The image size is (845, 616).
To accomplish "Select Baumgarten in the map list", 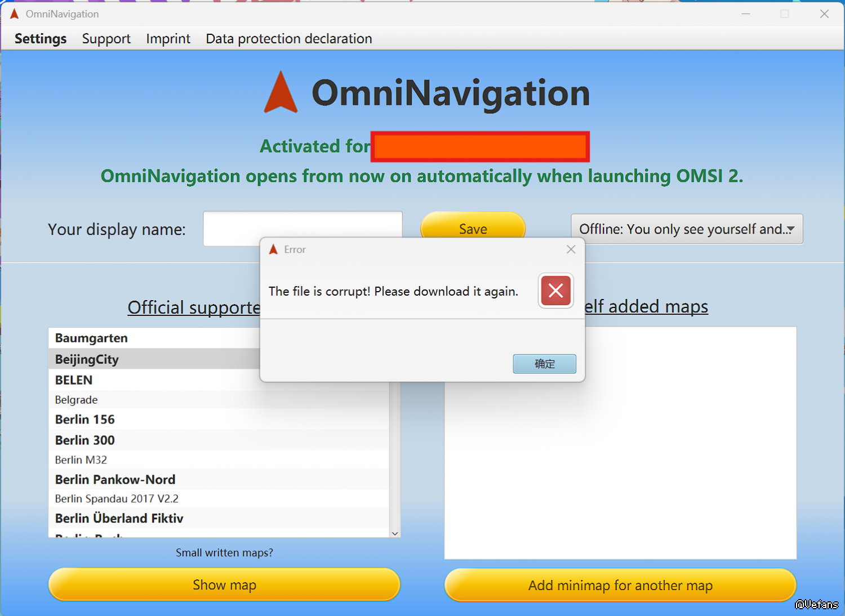I will point(219,338).
